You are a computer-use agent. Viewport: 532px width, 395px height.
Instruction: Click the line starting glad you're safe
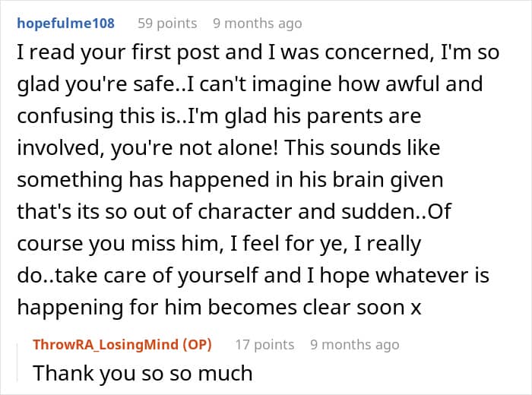(250, 84)
